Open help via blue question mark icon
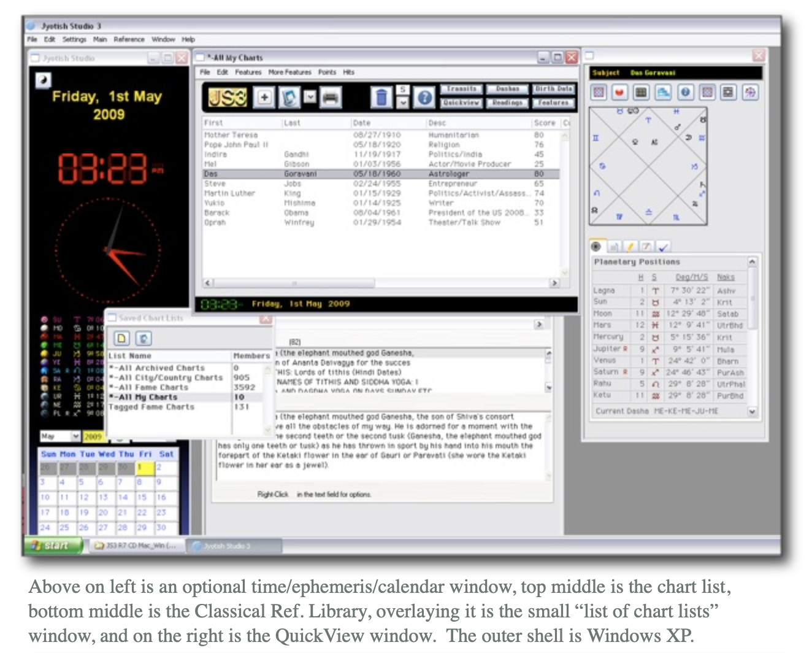Viewport: 812px width, 653px height. [x=424, y=98]
